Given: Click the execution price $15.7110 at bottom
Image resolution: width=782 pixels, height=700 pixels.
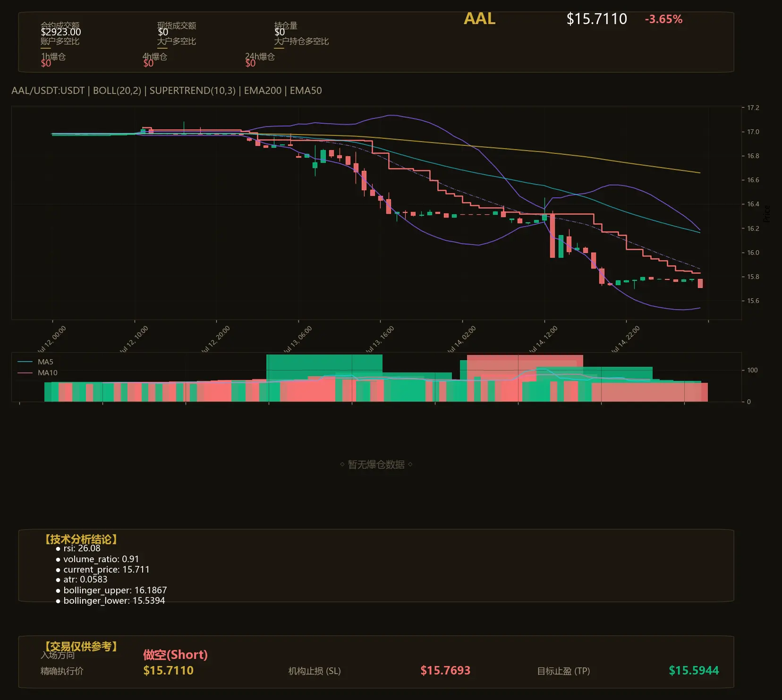Looking at the screenshot, I should pyautogui.click(x=168, y=671).
